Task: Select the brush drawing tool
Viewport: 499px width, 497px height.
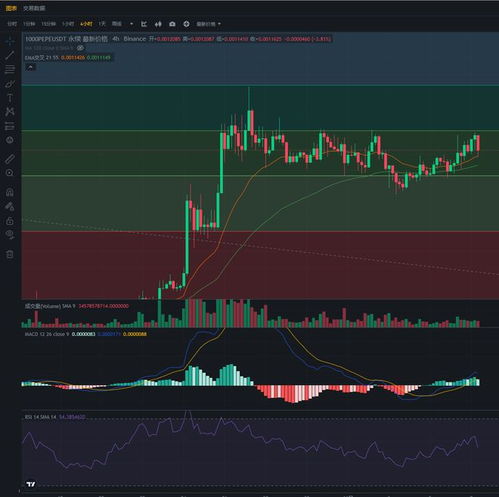Action: 10,84
